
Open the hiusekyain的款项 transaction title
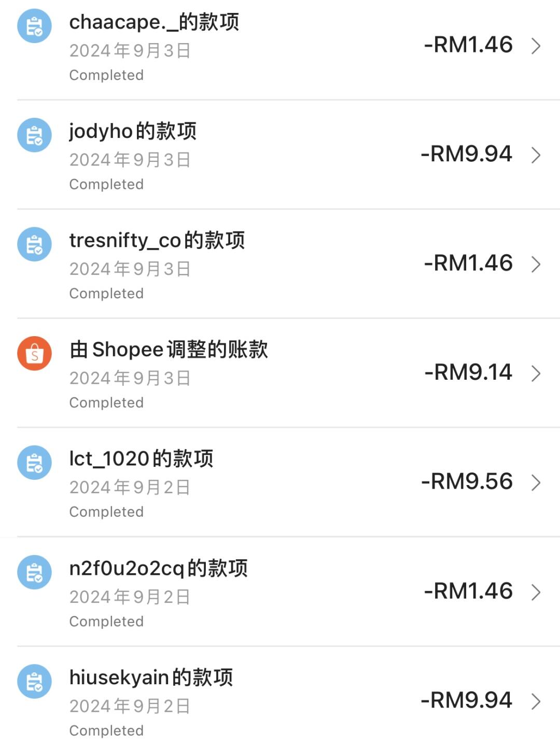tap(151, 677)
